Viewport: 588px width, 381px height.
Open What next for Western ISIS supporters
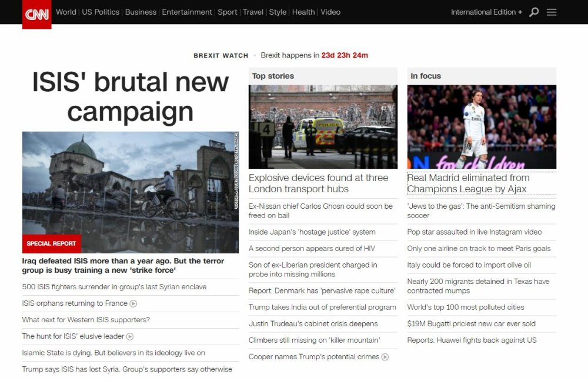[86, 320]
